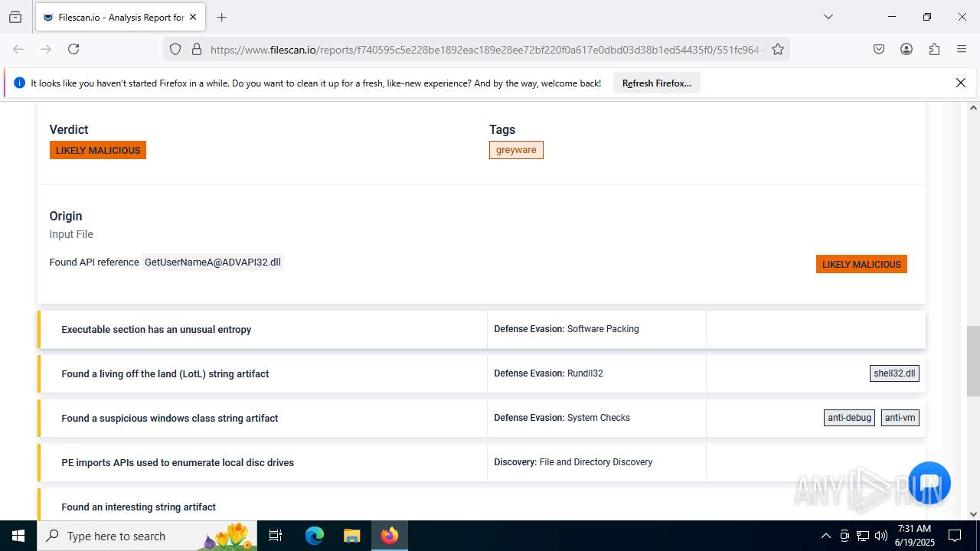Expand the enumerate local disc drives row
Screen dimensions: 980x551
(x=482, y=462)
